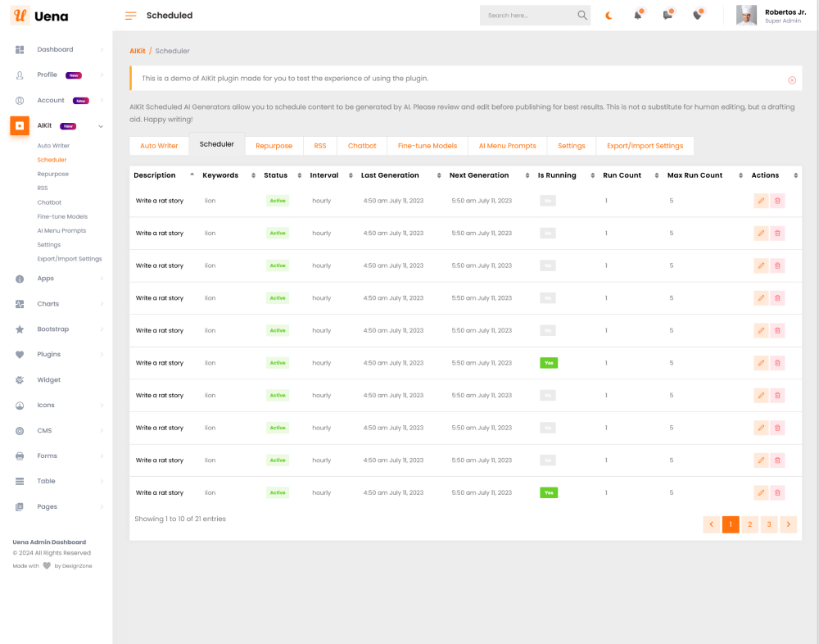Collapse the AIKit sidebar menu chevron
The height and width of the screenshot is (644, 819).
101,126
